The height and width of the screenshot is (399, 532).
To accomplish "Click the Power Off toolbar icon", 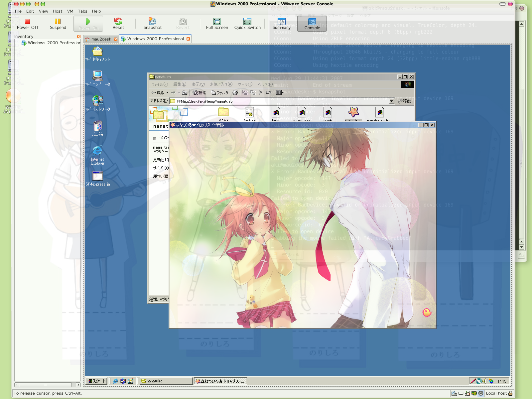I will coord(28,24).
